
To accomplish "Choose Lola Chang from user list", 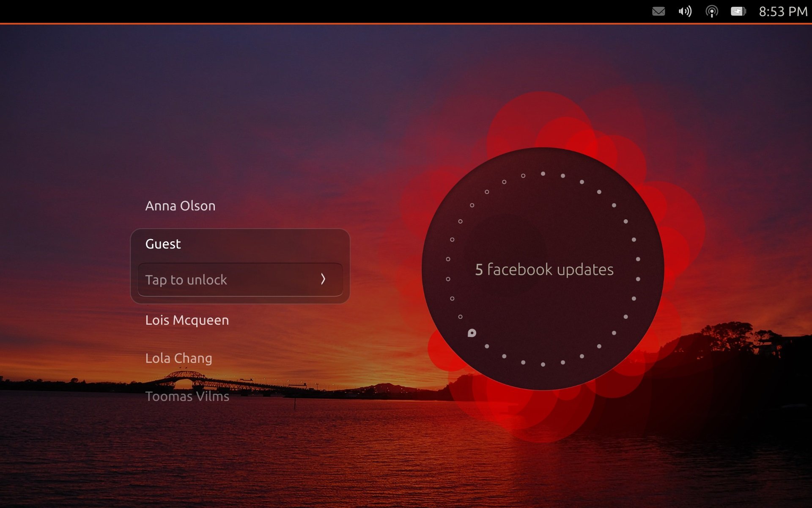I will (178, 358).
